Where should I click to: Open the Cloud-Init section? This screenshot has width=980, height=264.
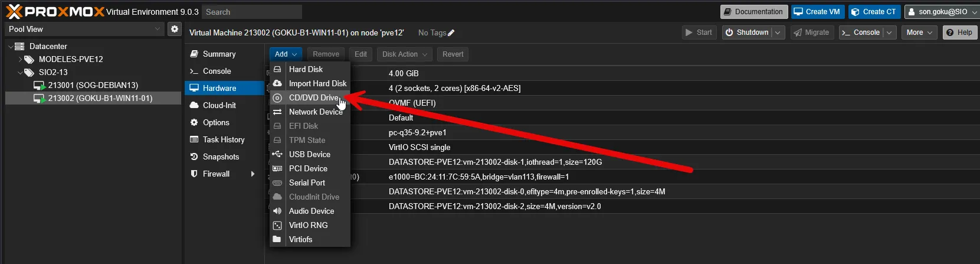(219, 105)
